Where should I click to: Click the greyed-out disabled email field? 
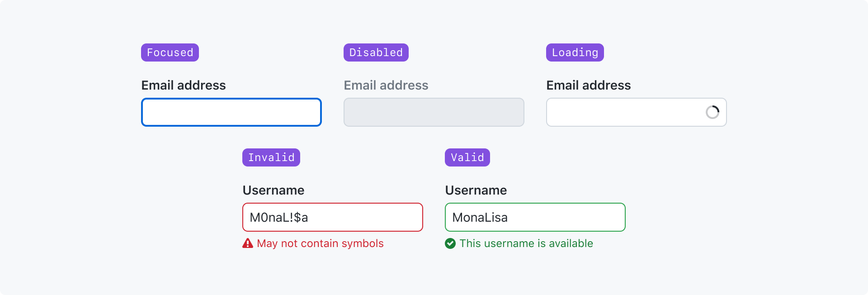point(434,112)
